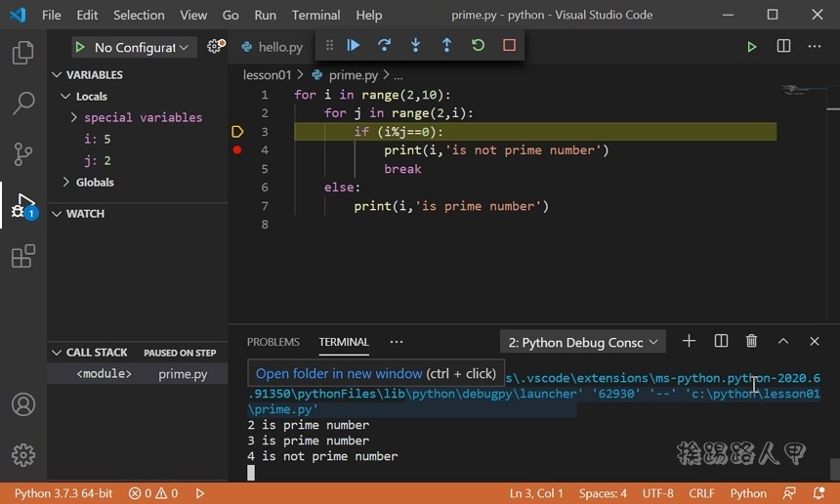Open the Terminal menu
The height and width of the screenshot is (504, 840).
[x=315, y=15]
